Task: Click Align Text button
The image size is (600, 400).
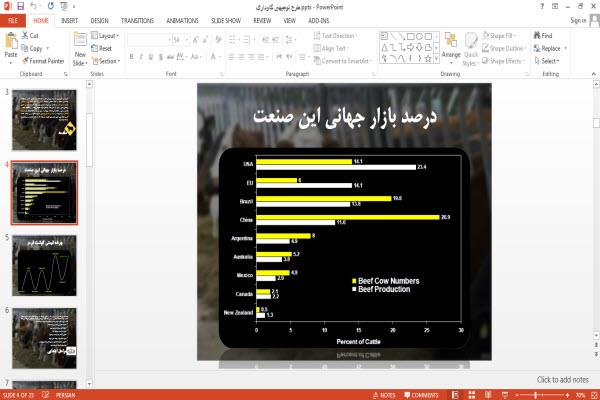Action: [x=331, y=48]
